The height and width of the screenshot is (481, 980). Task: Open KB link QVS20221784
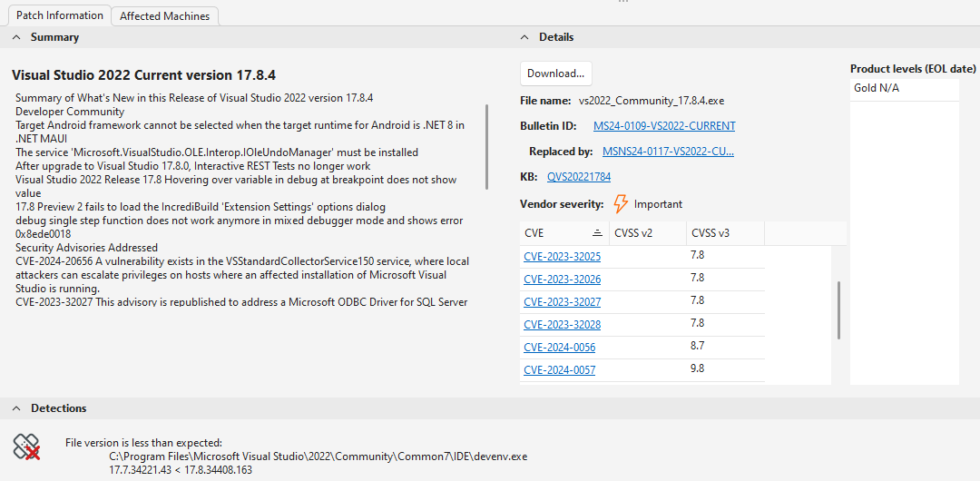[579, 177]
